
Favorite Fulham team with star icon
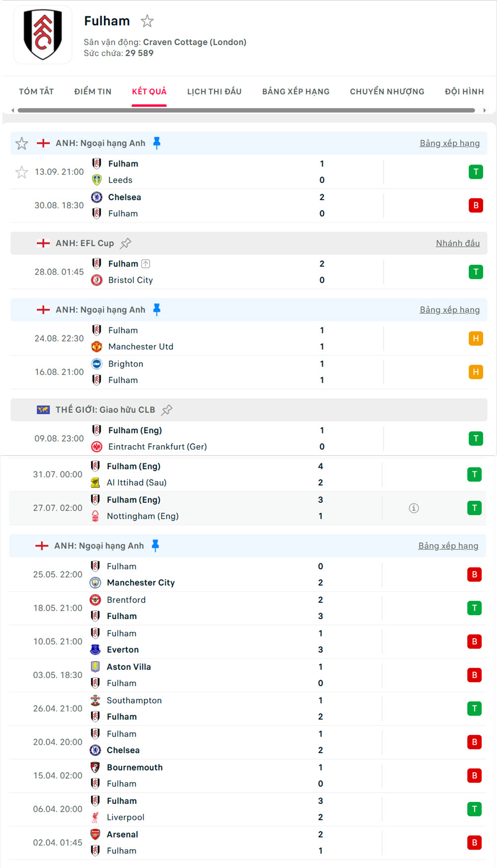147,21
